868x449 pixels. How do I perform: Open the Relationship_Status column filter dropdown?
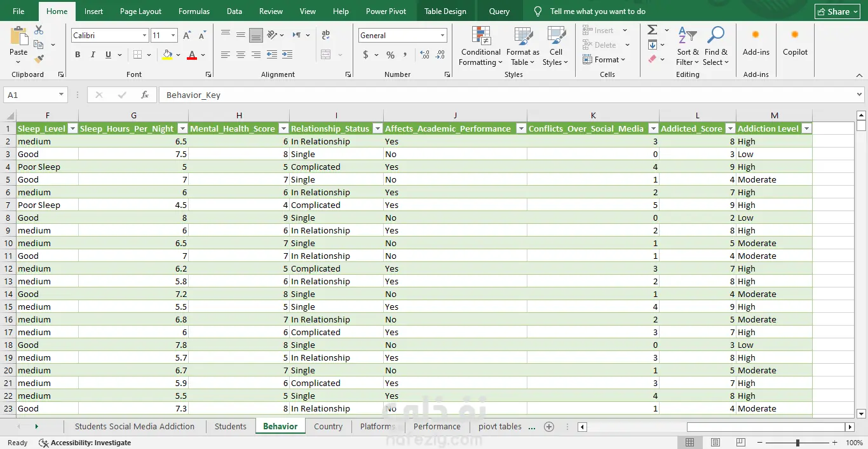pos(377,128)
